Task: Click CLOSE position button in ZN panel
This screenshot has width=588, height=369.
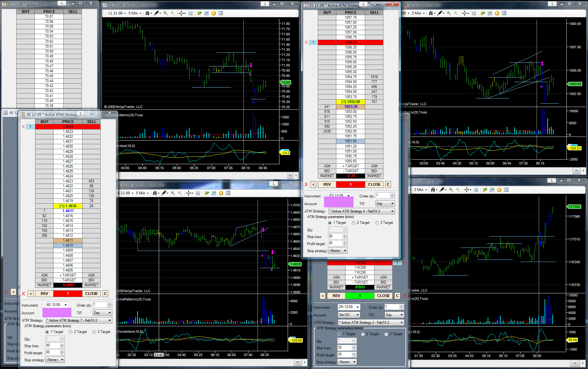Action: click(x=383, y=296)
